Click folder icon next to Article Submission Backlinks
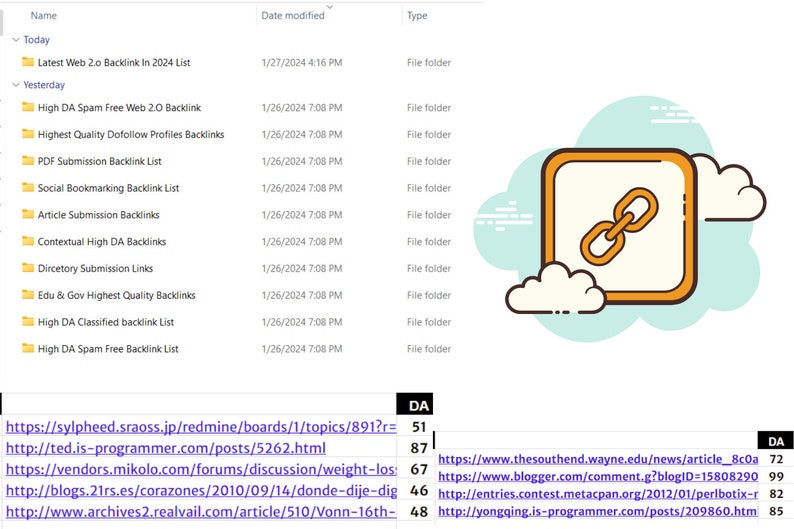 click(28, 215)
